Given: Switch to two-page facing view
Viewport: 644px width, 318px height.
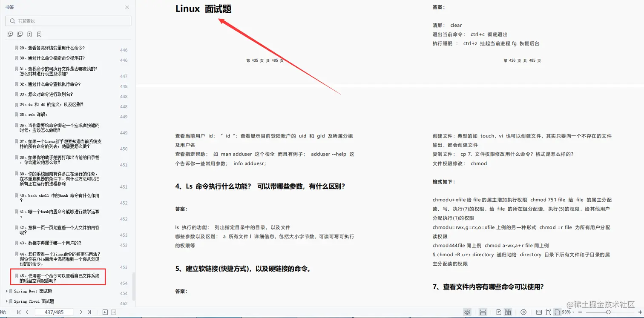Looking at the screenshot, I should click(507, 312).
